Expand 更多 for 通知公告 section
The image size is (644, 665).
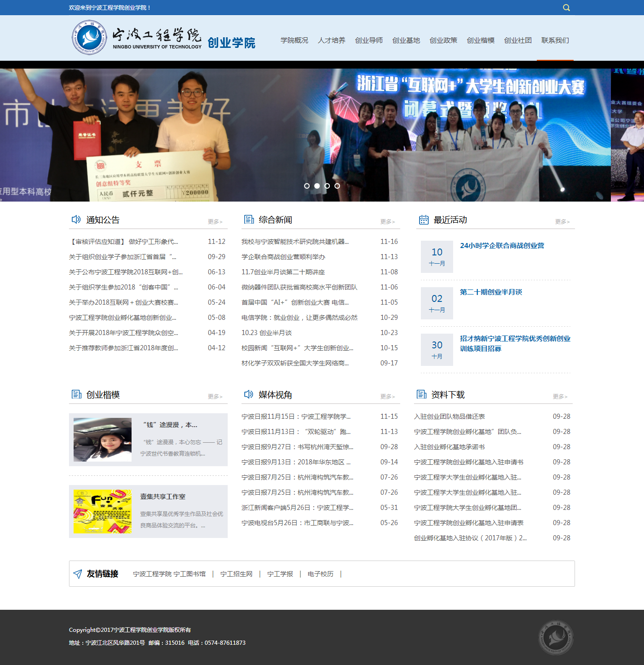(215, 222)
